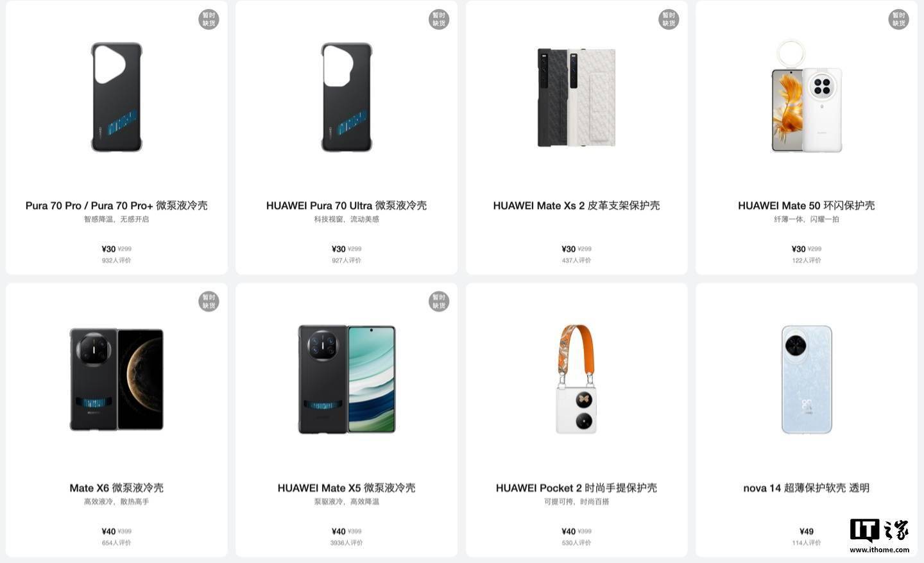This screenshot has width=924, height=563.
Task: Open Pocket 2 handbag case product image
Action: click(577, 379)
